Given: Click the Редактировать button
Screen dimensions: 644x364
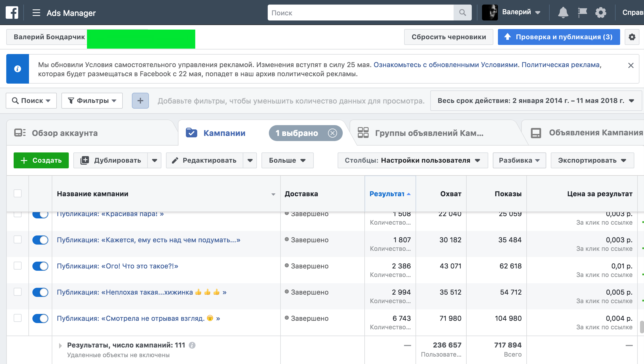Looking at the screenshot, I should click(x=205, y=160).
